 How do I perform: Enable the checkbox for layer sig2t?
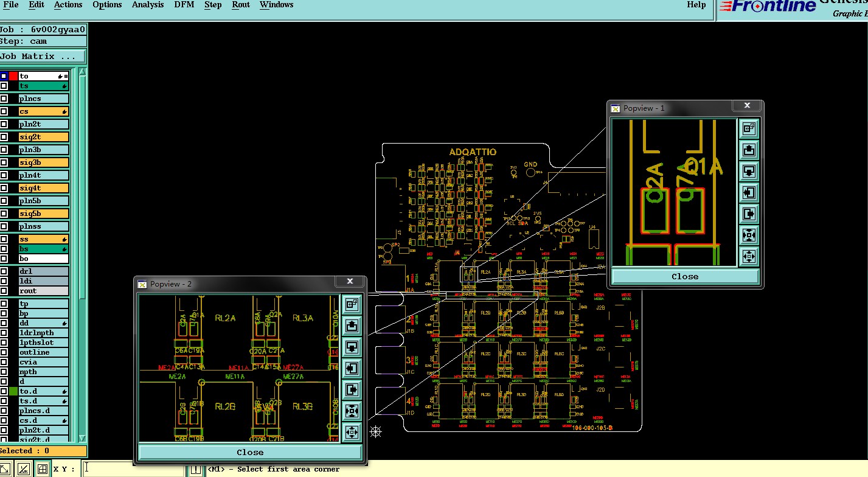(4, 137)
